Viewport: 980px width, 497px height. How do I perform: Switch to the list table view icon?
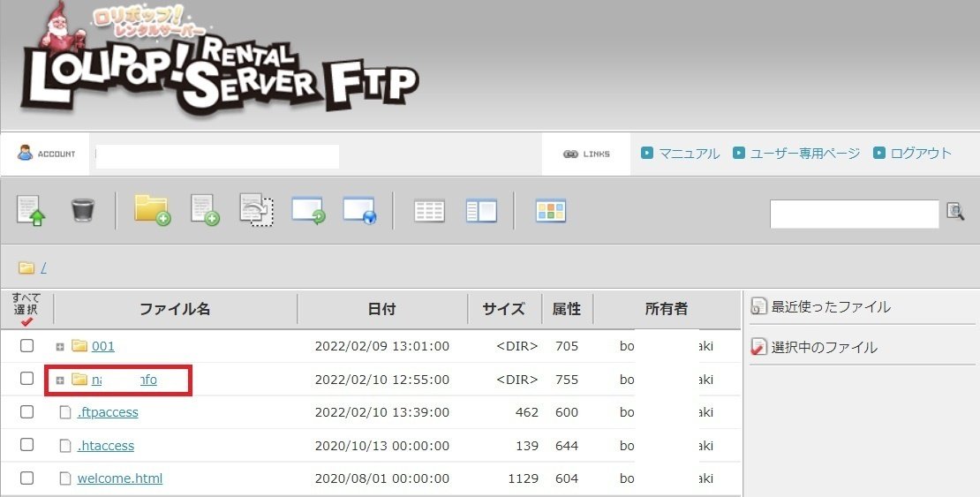pos(429,211)
